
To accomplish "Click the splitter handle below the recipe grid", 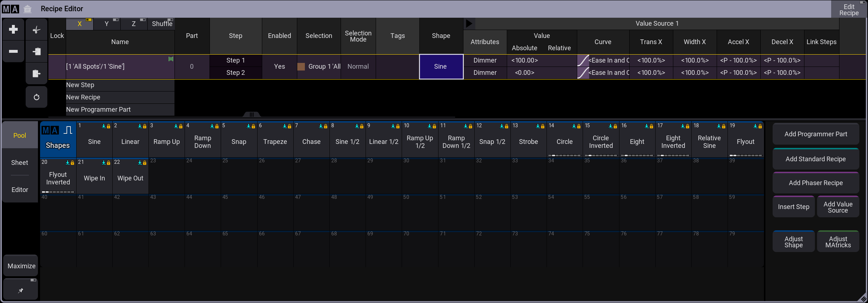I will point(252,115).
